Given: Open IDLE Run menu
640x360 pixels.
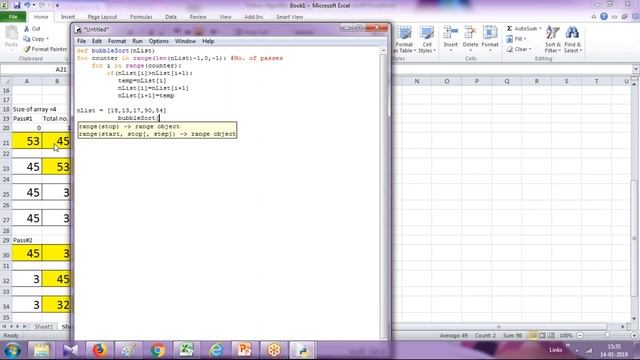Looking at the screenshot, I should coord(137,41).
